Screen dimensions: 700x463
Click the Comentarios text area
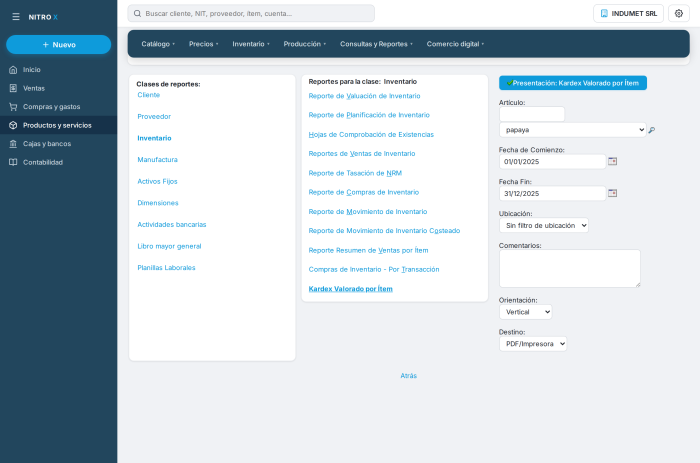click(570, 268)
